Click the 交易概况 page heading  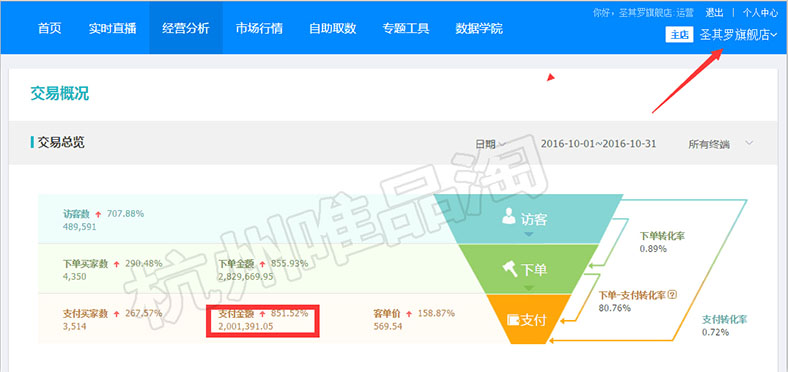point(60,94)
